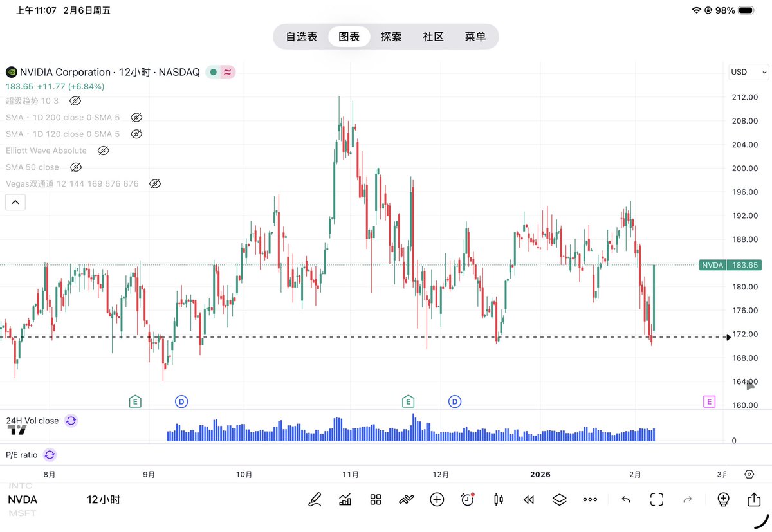772x532 pixels.
Task: Tap the NVDA 183.65 price label
Action: point(730,265)
